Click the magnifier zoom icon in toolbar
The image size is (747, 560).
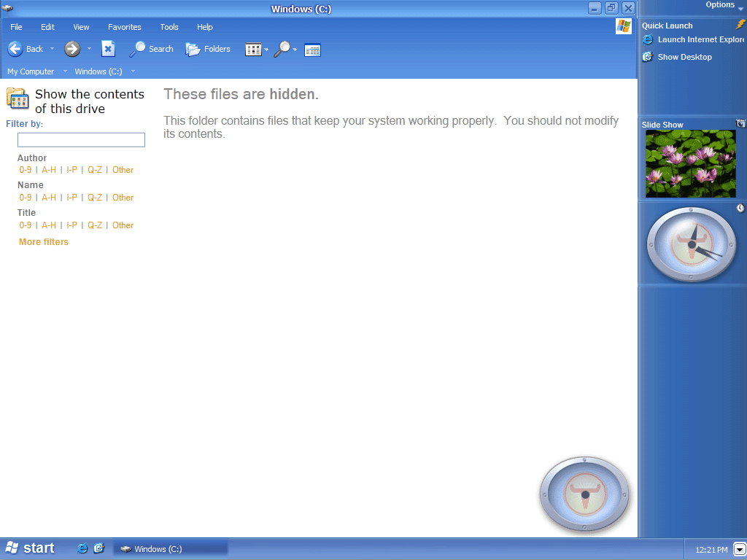click(x=282, y=49)
